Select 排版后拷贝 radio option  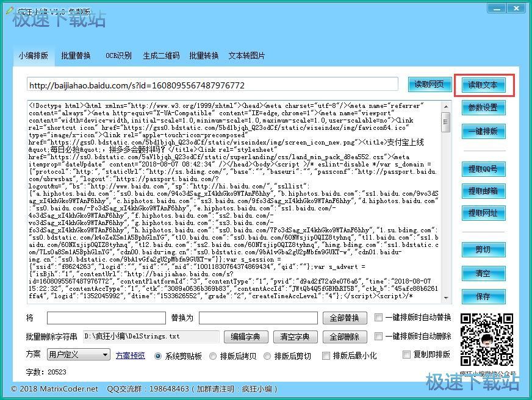(x=213, y=356)
